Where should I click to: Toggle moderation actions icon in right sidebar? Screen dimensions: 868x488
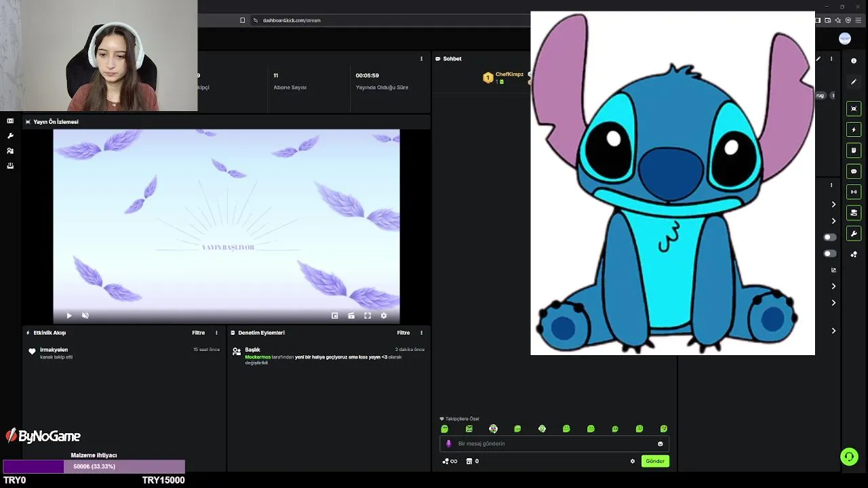click(854, 150)
